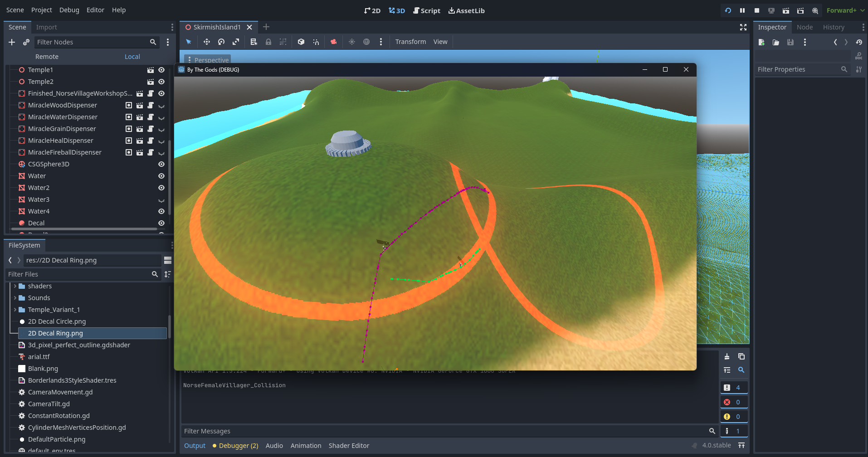868x457 pixels.
Task: Switch to Remote scene tree
Action: (47, 57)
